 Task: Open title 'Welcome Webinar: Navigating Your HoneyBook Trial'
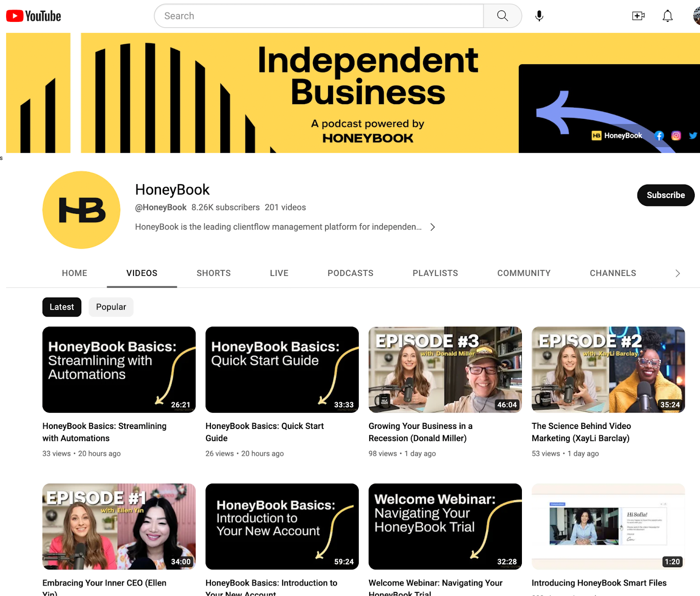click(x=436, y=587)
